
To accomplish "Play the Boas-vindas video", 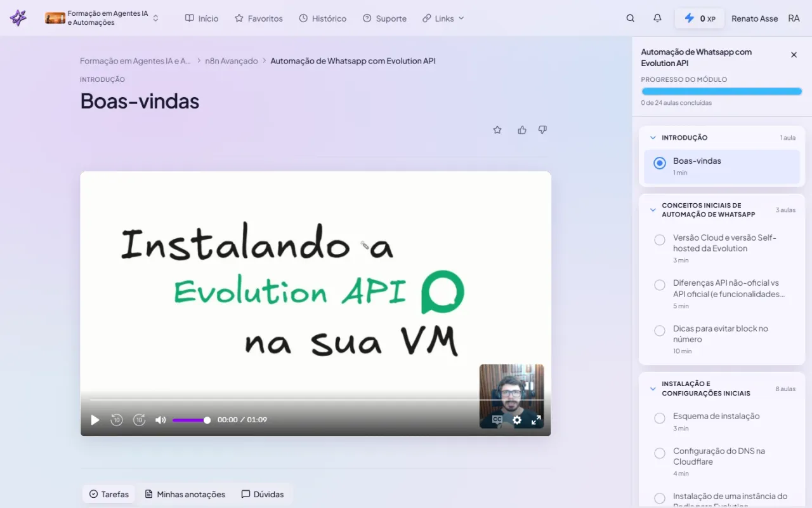I will click(x=95, y=420).
